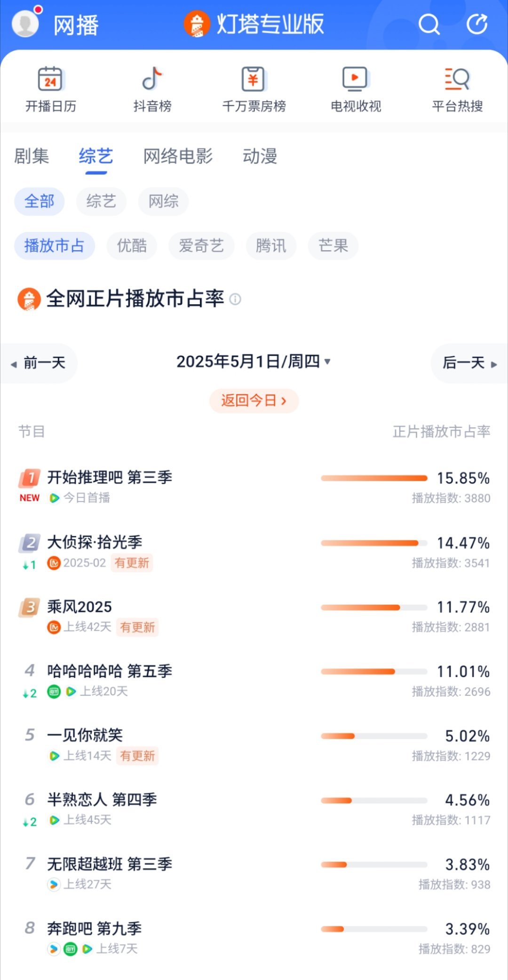Open user profile avatar
The image size is (508, 980).
pyautogui.click(x=25, y=23)
